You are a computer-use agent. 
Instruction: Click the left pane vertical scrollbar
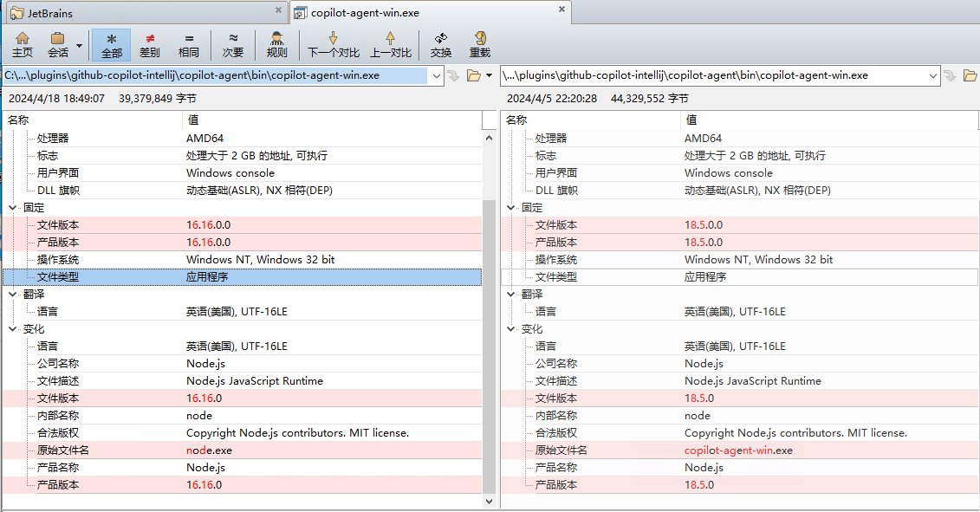490,319
